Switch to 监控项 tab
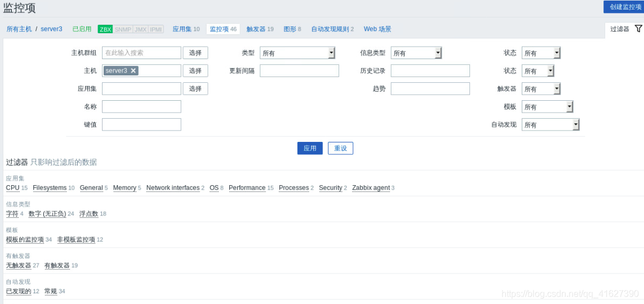The image size is (644, 304). (223, 29)
